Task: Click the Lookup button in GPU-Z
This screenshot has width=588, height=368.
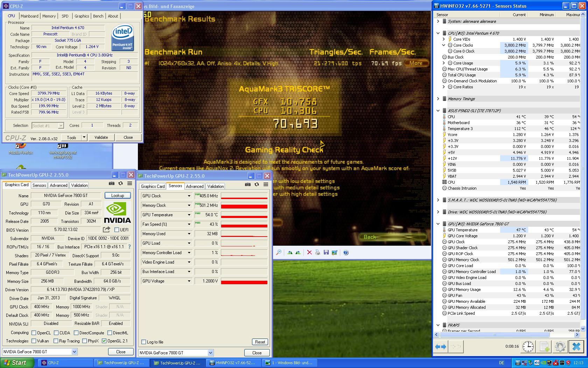Action: point(118,196)
